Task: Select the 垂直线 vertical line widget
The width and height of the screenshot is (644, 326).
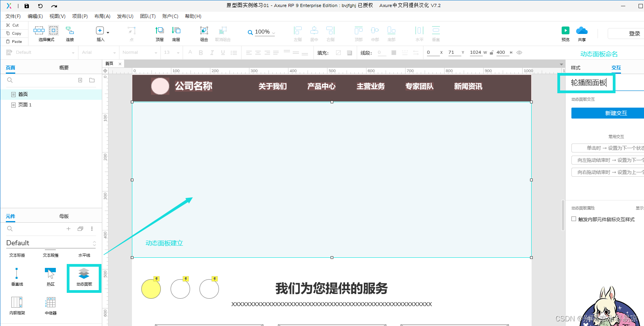Action: tap(17, 277)
